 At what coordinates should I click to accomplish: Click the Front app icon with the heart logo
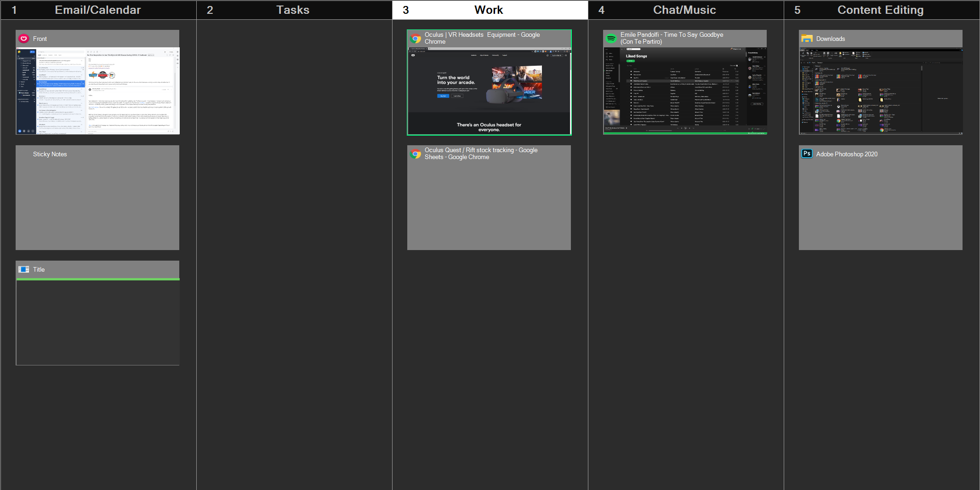click(x=23, y=39)
